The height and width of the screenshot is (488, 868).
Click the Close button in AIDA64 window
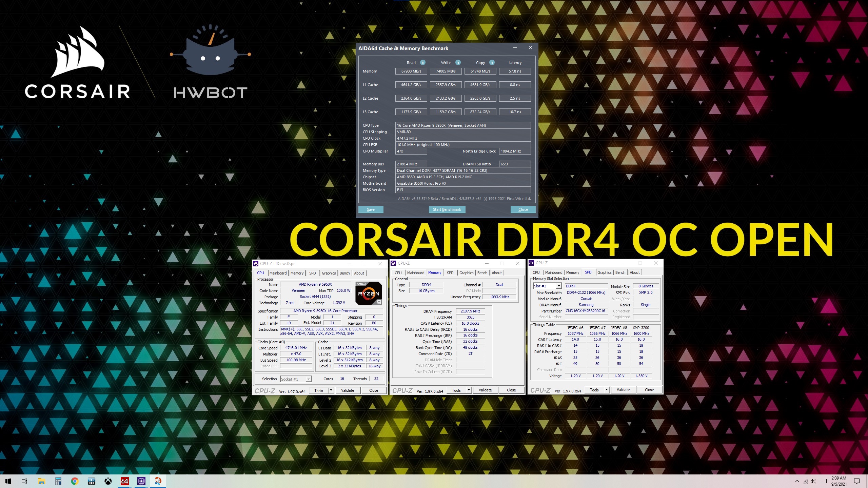click(523, 209)
